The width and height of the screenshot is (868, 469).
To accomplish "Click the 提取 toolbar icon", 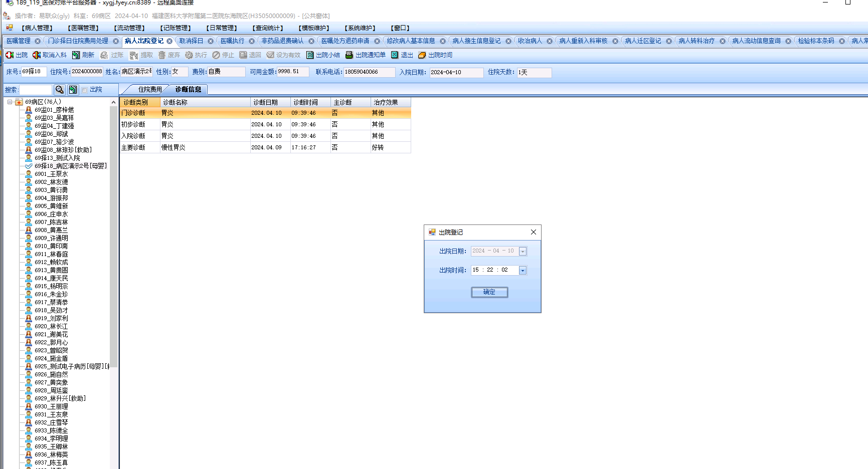I will 134,55.
